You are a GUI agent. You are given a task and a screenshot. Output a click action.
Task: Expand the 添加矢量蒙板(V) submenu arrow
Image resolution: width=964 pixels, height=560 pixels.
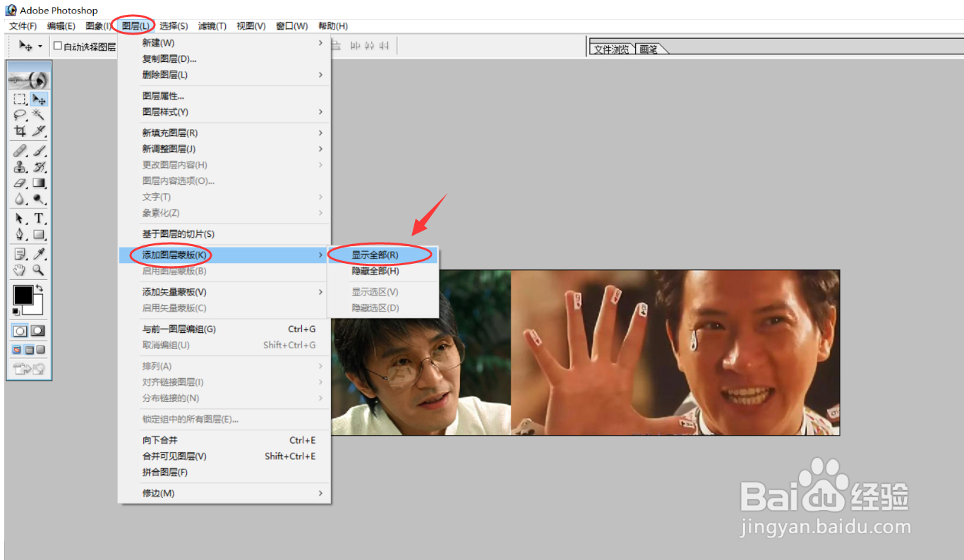pyautogui.click(x=320, y=292)
